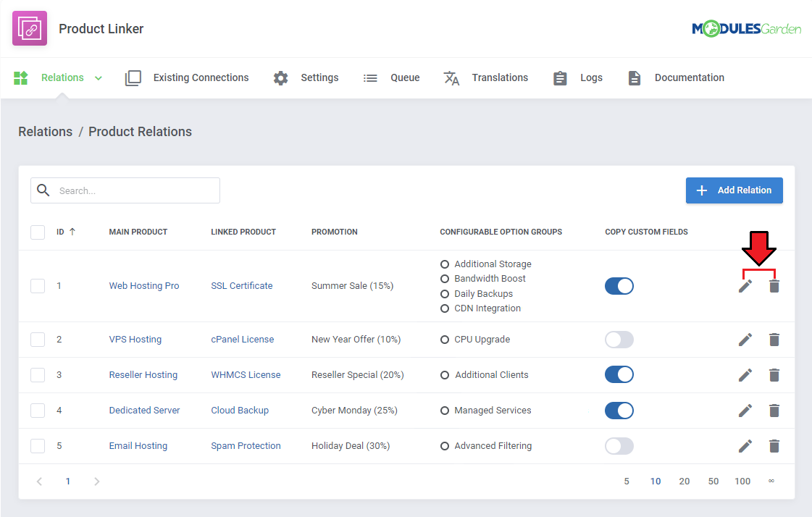Screen dimensions: 812x517
Task: Delete the Dedicated Server relation
Action: (x=774, y=411)
